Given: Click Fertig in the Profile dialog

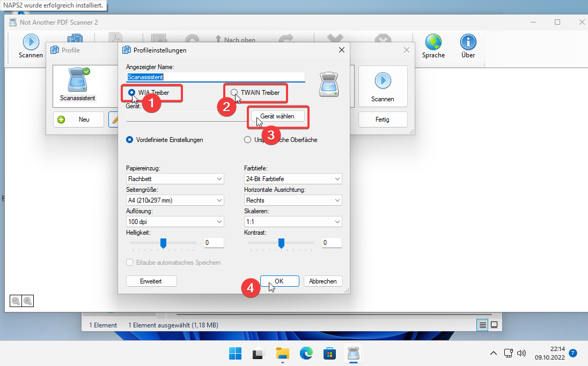Looking at the screenshot, I should point(383,119).
